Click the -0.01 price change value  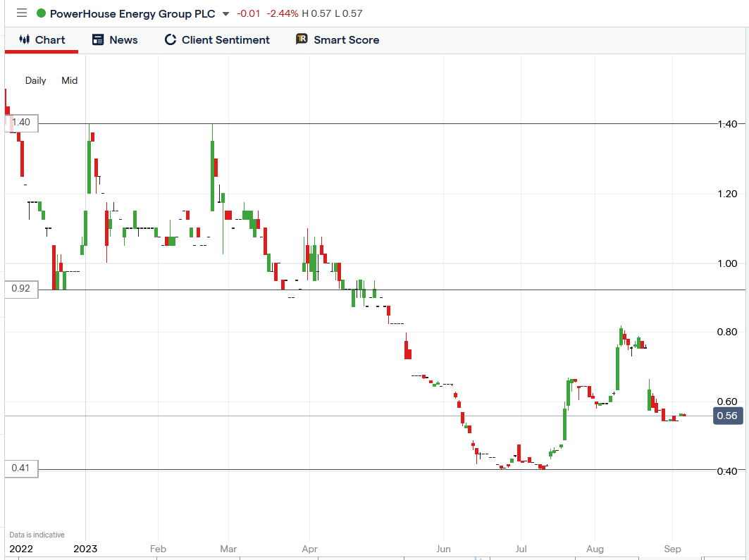click(x=249, y=14)
